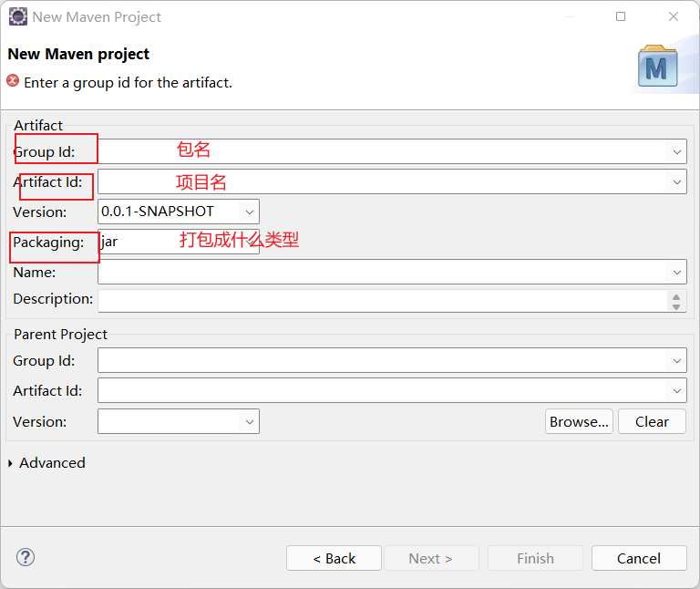Close the New Maven Project dialog

pos(674,16)
